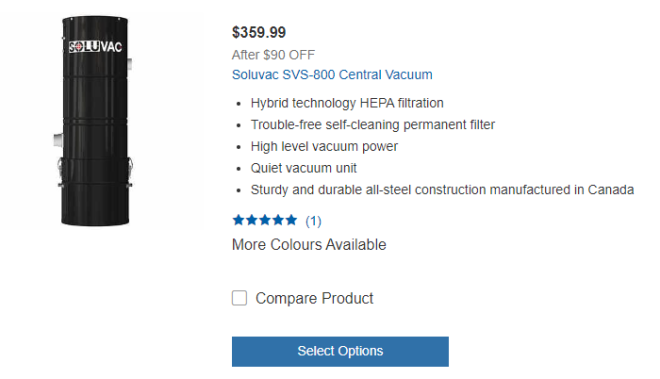Select the Quiet vacuum unit bullet

[303, 168]
